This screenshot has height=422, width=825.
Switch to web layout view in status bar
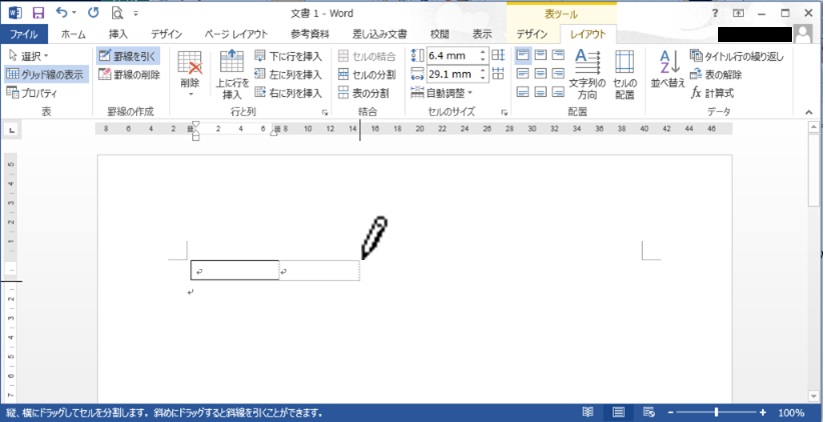coord(649,413)
